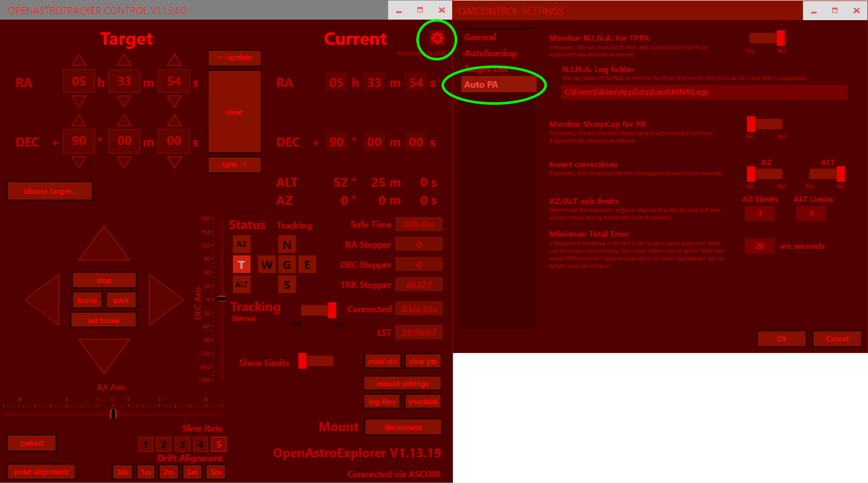
Task: Click the W guide direction indicator
Action: 267,264
